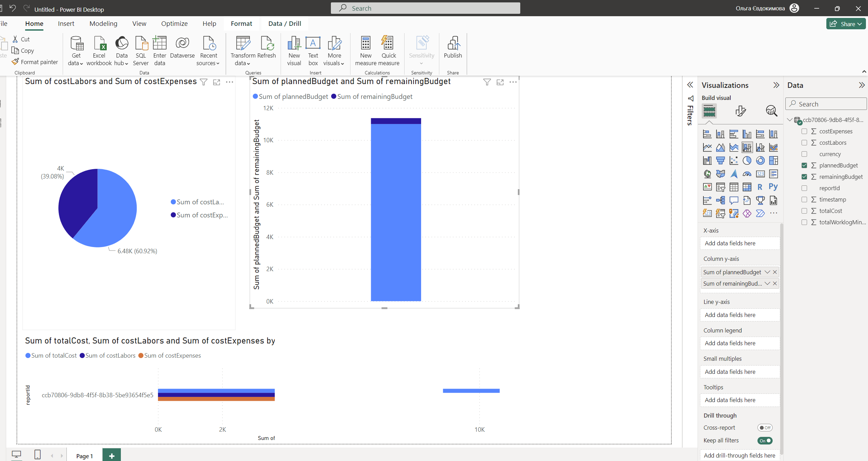Select the donut chart visualization icon
This screenshot has width=868, height=461.
coord(761,161)
